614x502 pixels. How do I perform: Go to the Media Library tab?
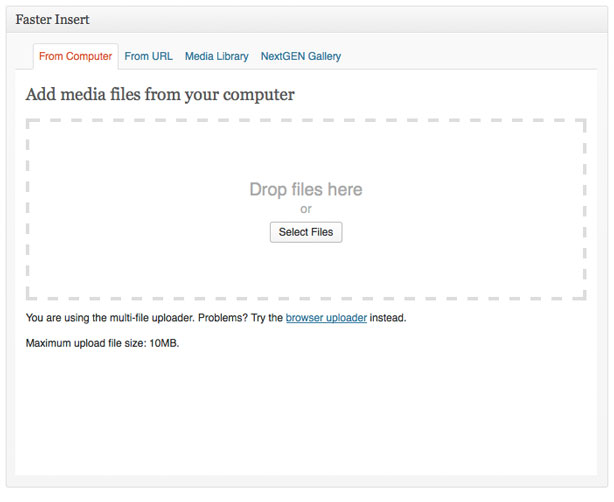coord(217,56)
